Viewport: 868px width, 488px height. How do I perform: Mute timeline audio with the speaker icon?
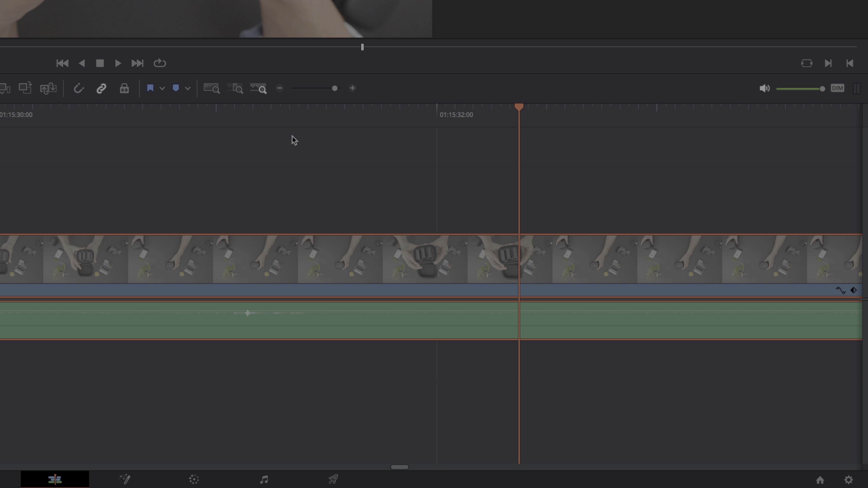tap(764, 88)
